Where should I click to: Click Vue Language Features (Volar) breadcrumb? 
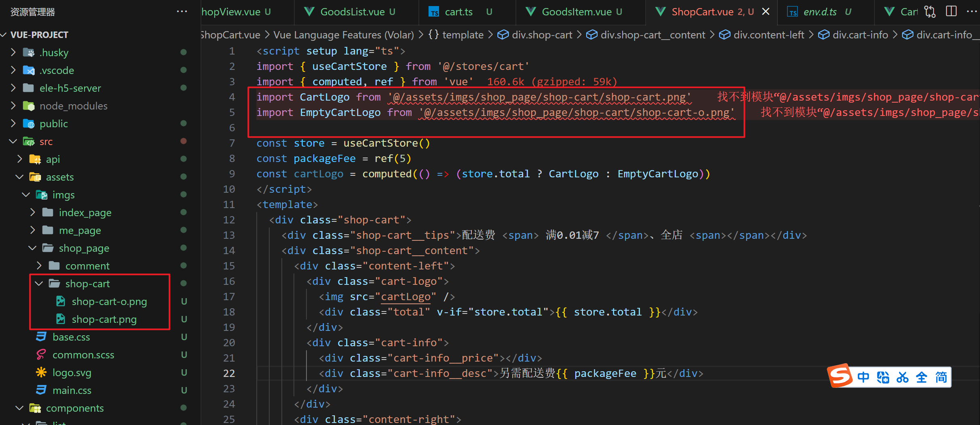(344, 35)
